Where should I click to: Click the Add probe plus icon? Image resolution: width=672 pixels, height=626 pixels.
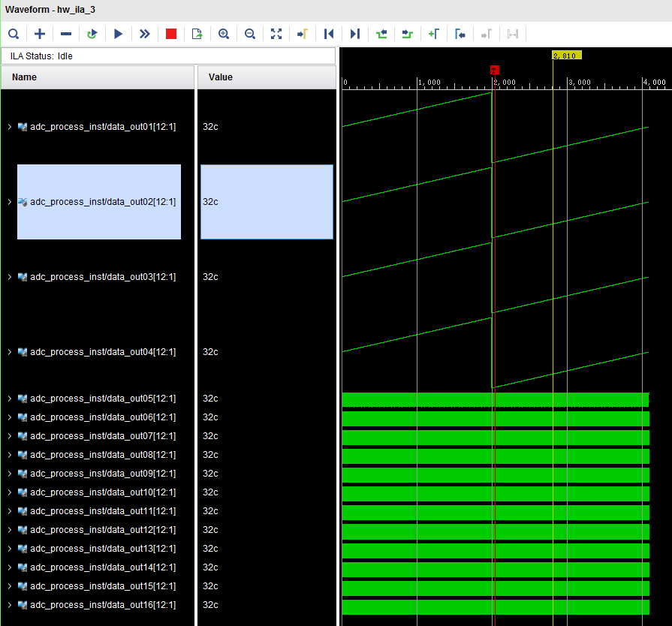(40, 34)
